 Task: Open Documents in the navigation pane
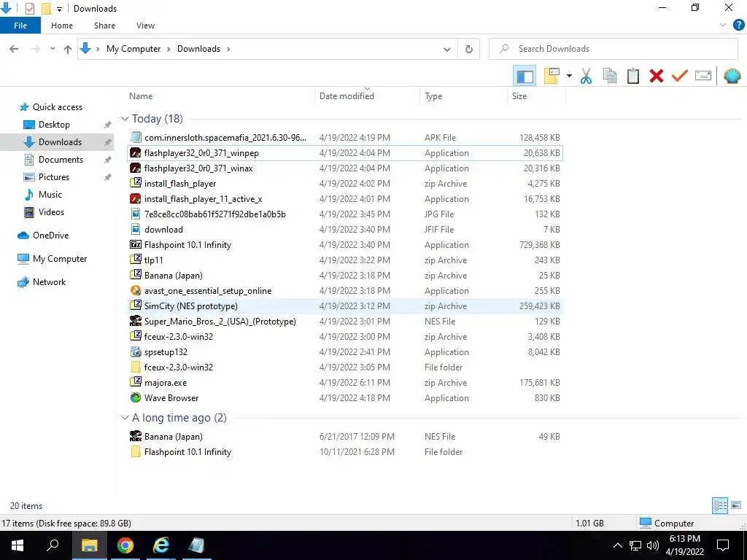[61, 160]
